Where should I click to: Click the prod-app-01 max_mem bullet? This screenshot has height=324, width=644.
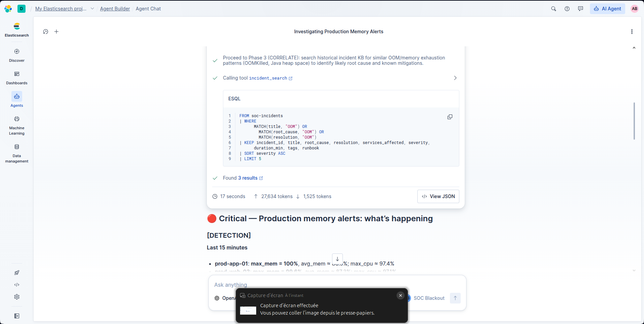[x=305, y=264]
